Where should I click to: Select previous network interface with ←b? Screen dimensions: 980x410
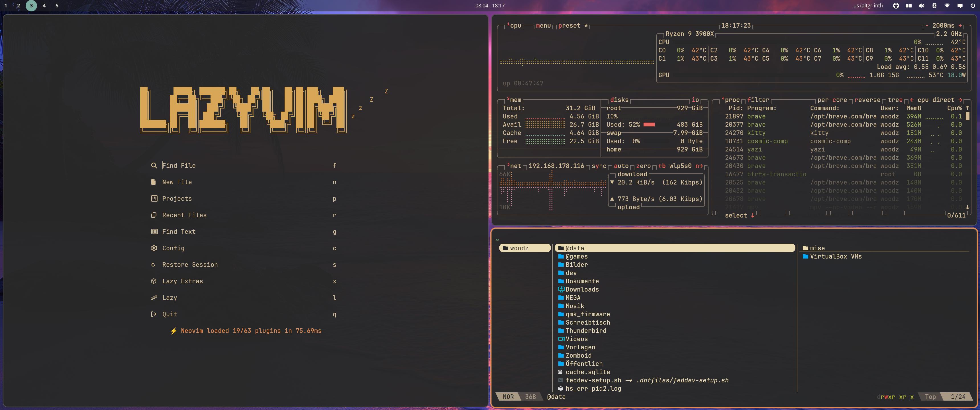(662, 166)
